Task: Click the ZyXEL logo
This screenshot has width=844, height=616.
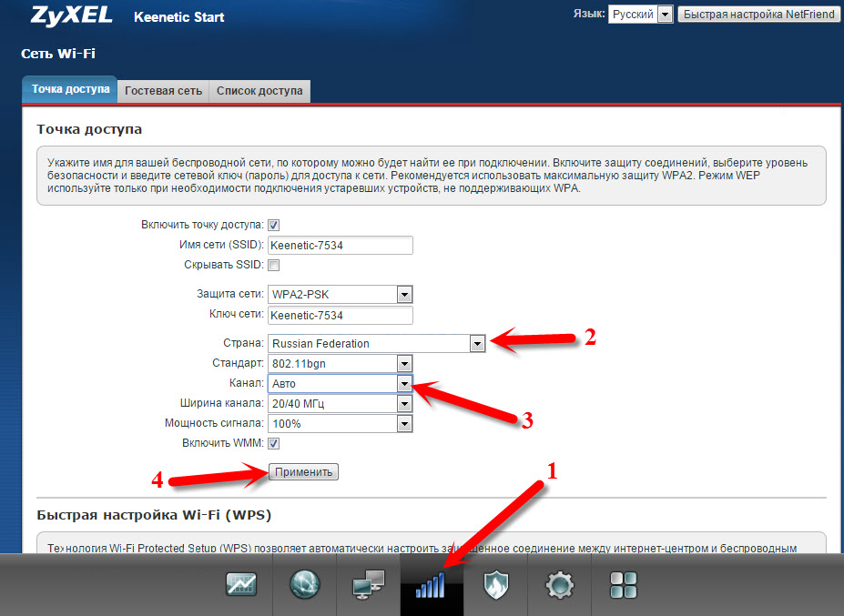Action: [x=72, y=15]
